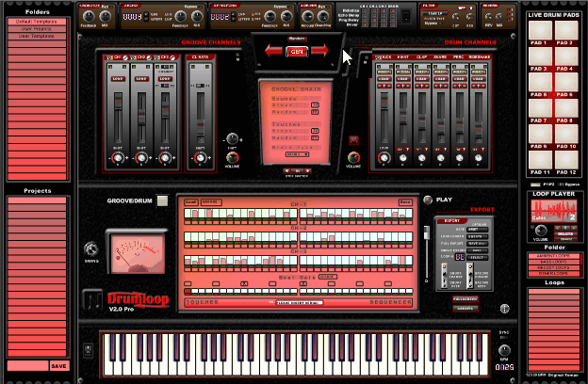Select Default Templates folder

tap(37, 22)
